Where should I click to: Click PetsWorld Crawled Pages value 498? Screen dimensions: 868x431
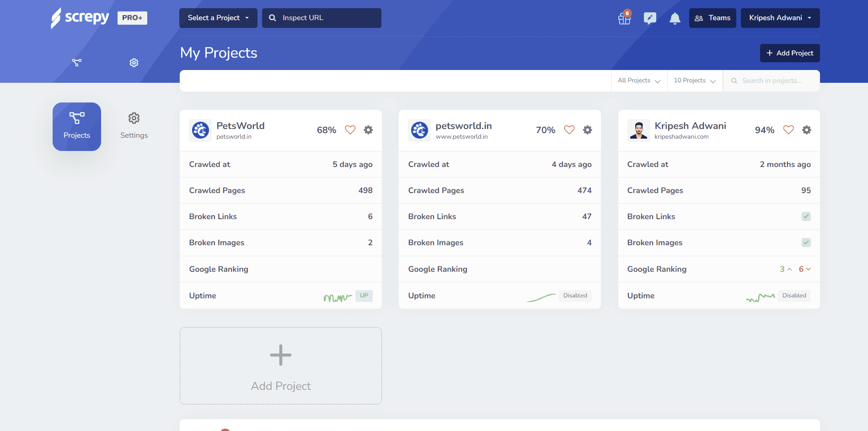pos(365,190)
